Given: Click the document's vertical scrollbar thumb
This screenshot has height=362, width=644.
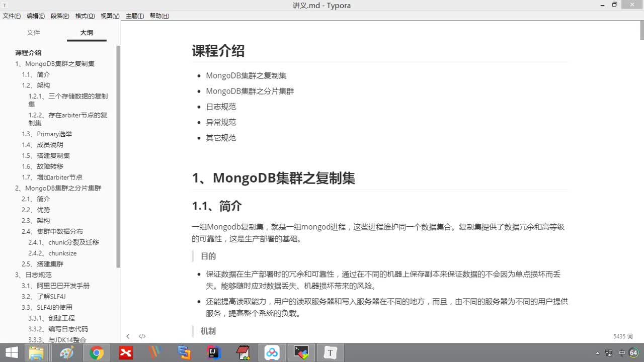Looking at the screenshot, I should [x=642, y=31].
